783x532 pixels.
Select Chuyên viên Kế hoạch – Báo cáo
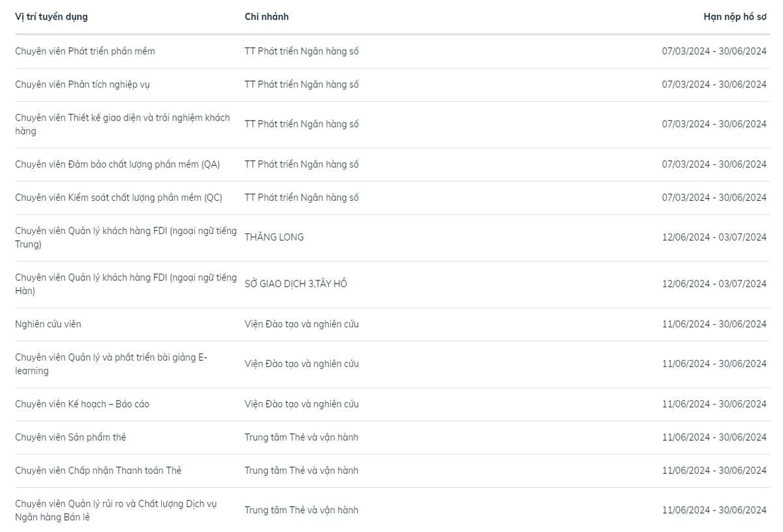pyautogui.click(x=82, y=404)
